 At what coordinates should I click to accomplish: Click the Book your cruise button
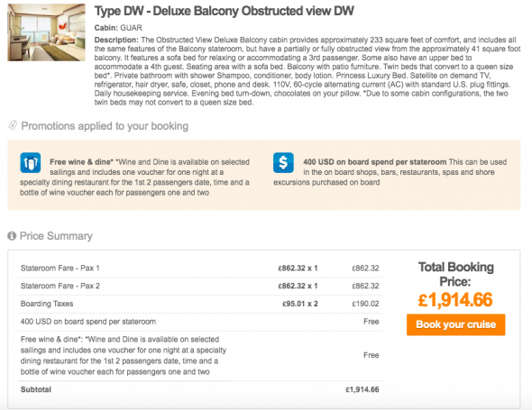click(x=455, y=324)
